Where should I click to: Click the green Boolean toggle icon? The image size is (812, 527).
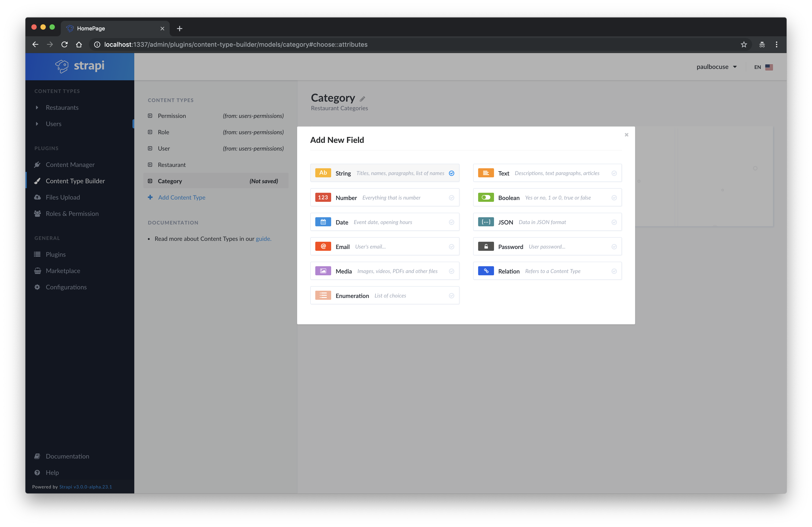tap(485, 198)
